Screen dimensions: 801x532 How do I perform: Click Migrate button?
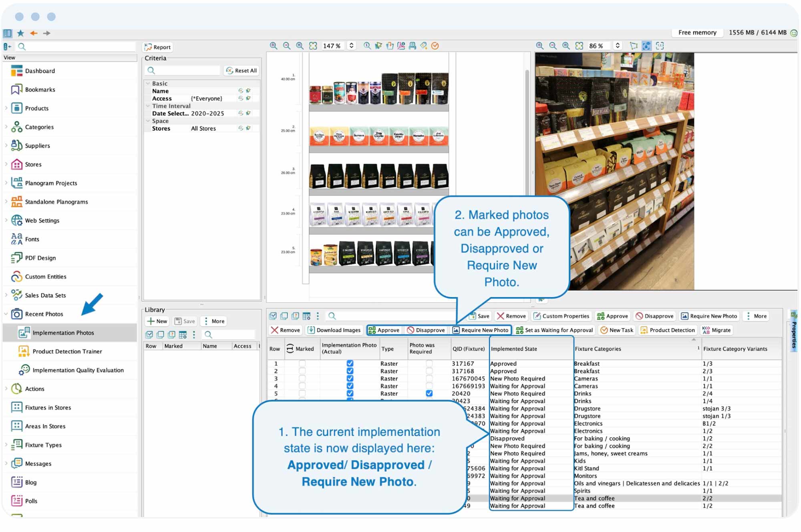tap(716, 330)
